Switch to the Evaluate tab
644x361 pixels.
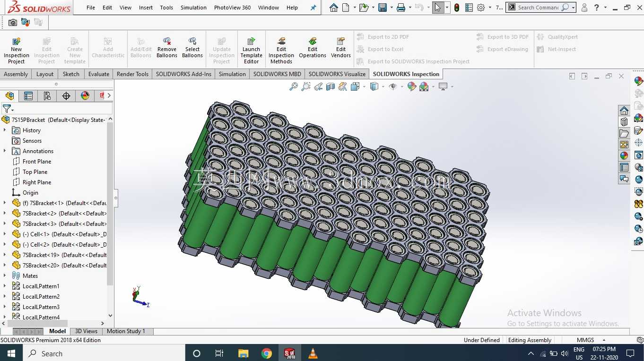(99, 74)
